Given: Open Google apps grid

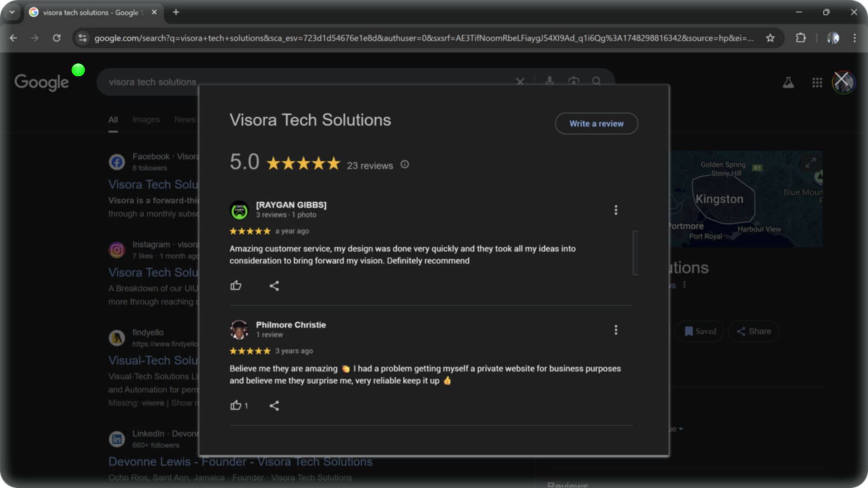Looking at the screenshot, I should pos(817,82).
